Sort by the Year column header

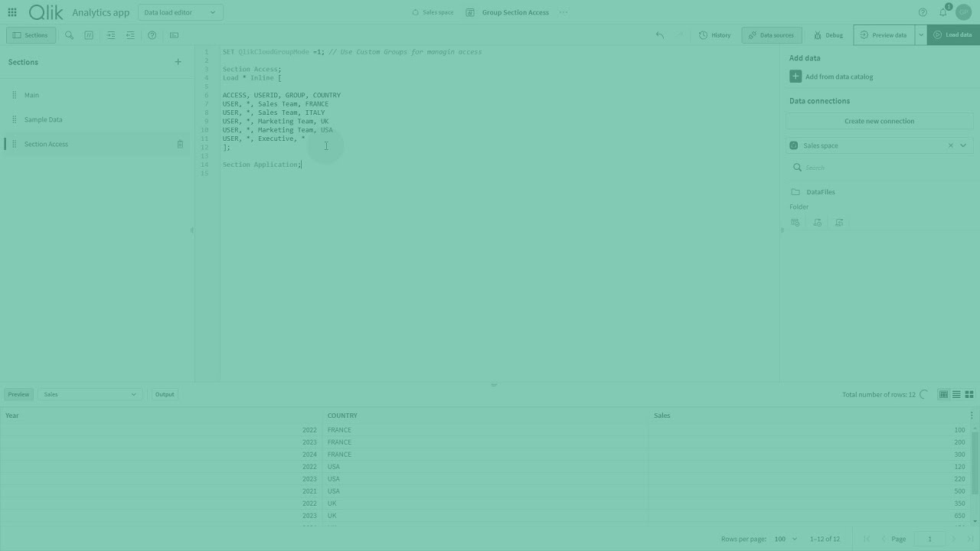pos(11,416)
